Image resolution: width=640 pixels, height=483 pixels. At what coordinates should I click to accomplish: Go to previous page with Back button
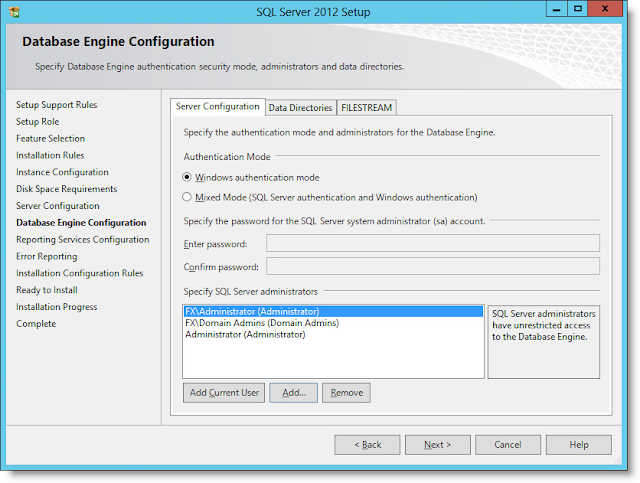367,445
